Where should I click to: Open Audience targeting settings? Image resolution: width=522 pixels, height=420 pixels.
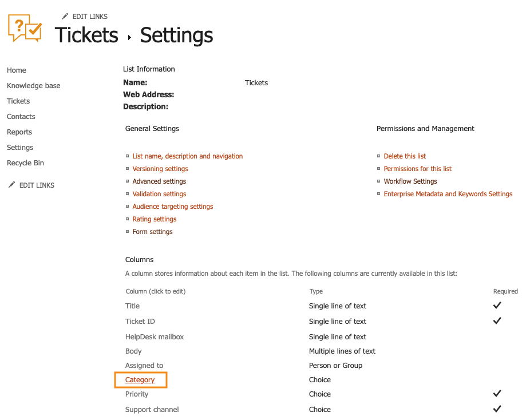(x=172, y=207)
